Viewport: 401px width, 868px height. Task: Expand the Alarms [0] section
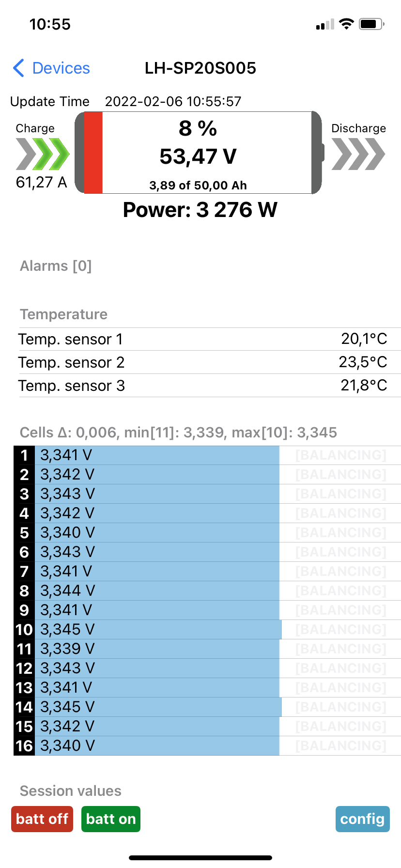pyautogui.click(x=56, y=266)
